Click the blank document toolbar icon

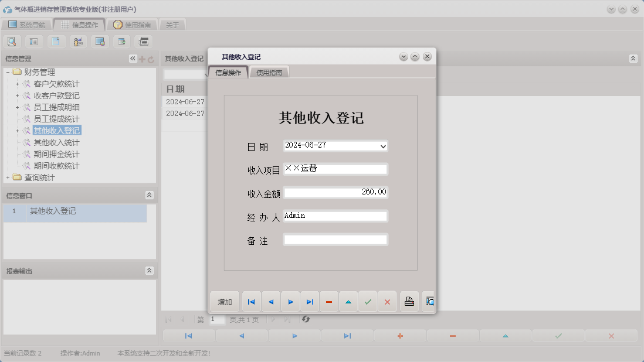pos(55,41)
